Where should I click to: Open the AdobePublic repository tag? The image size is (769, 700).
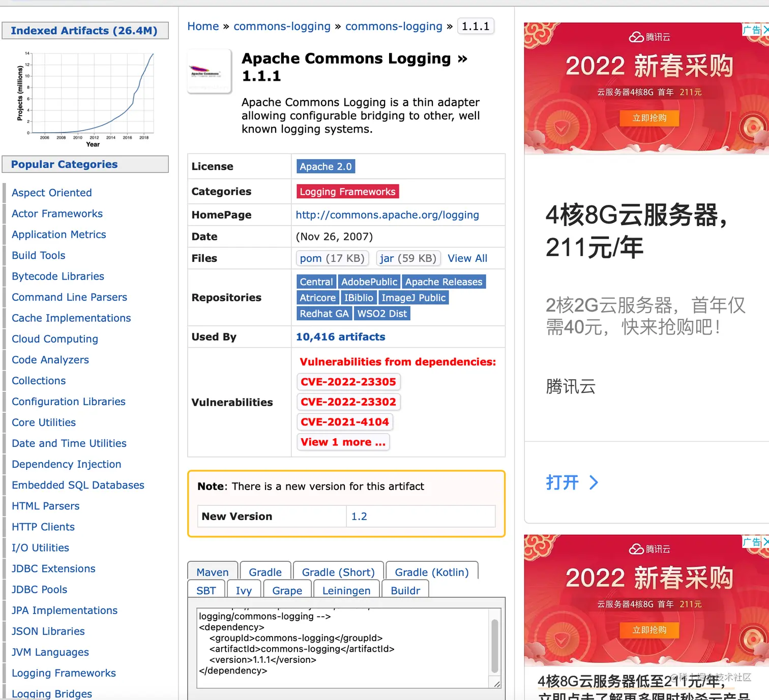click(369, 282)
